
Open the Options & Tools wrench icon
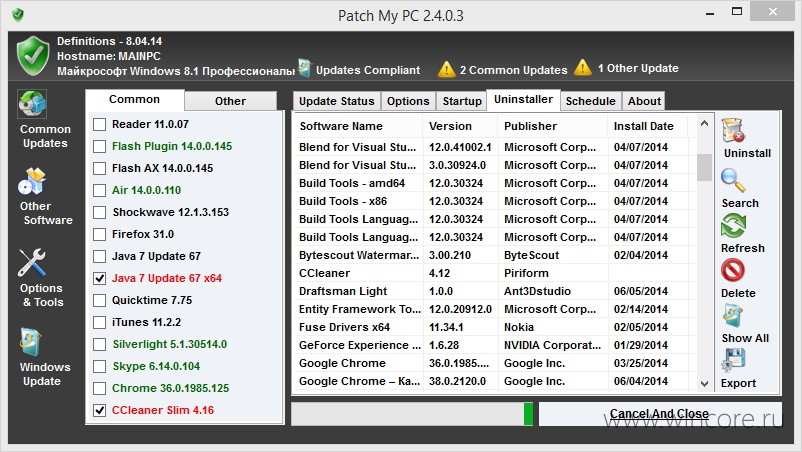pos(32,263)
